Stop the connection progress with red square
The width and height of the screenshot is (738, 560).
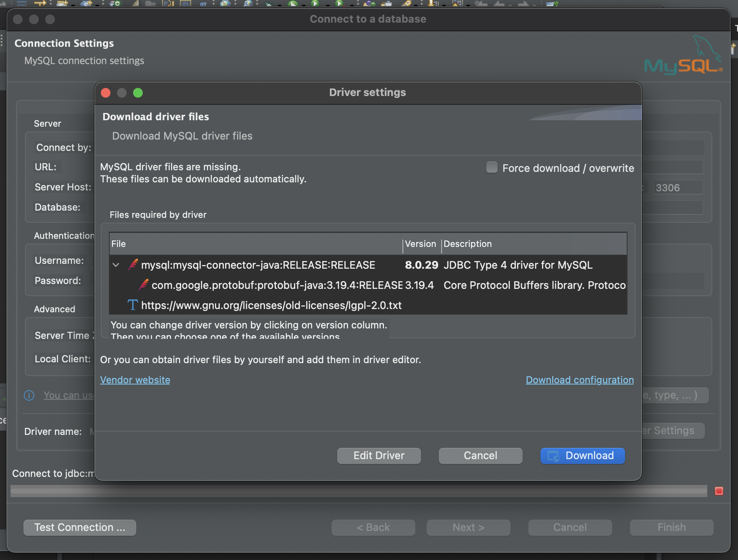[x=719, y=491]
